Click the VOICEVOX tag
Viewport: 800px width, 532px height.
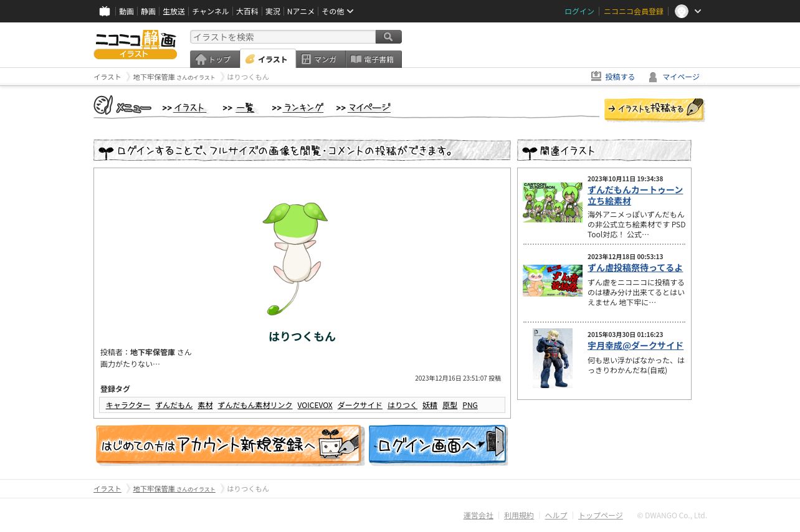[x=315, y=405]
